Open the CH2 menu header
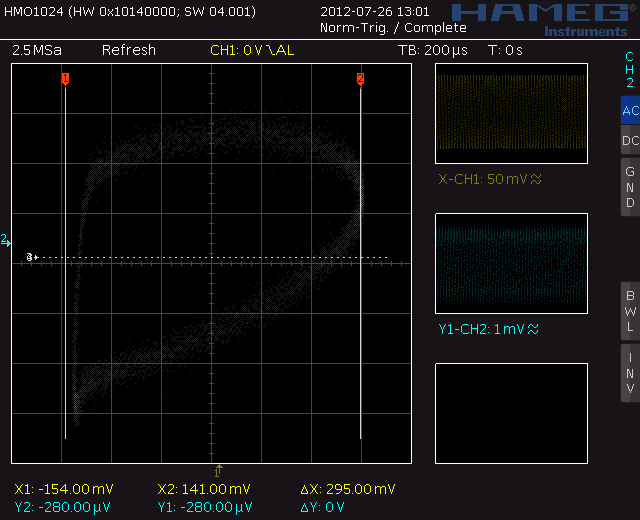This screenshot has height=520, width=640. pyautogui.click(x=629, y=70)
